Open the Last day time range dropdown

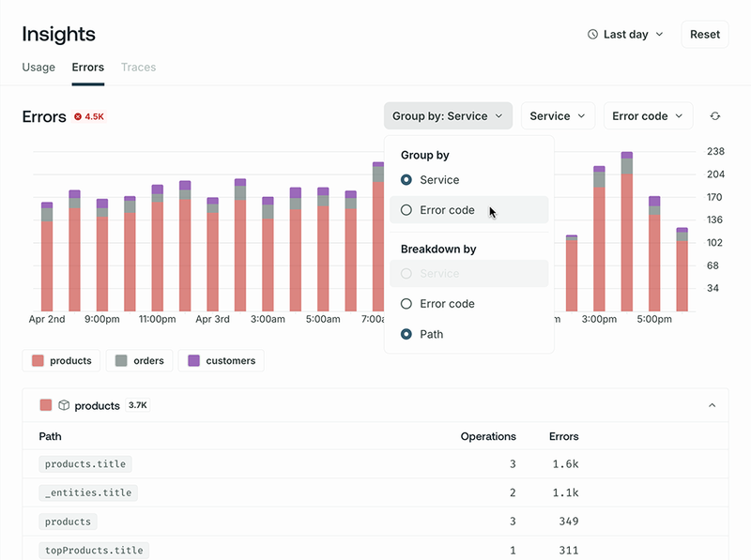625,35
